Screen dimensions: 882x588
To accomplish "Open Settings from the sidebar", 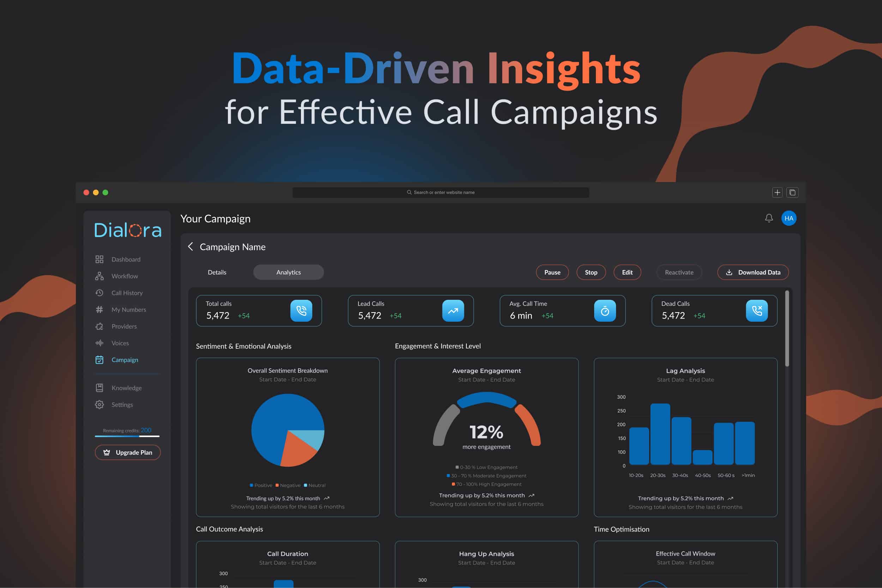I will pos(122,405).
